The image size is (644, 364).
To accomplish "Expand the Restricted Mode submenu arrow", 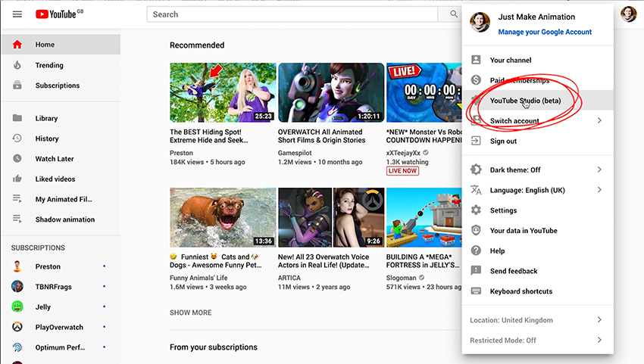I will (599, 340).
